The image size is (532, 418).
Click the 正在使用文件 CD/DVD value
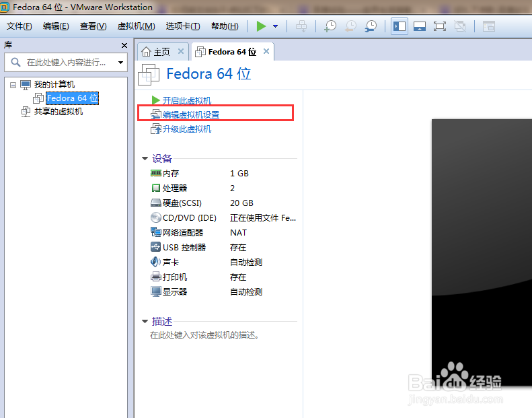click(x=263, y=218)
